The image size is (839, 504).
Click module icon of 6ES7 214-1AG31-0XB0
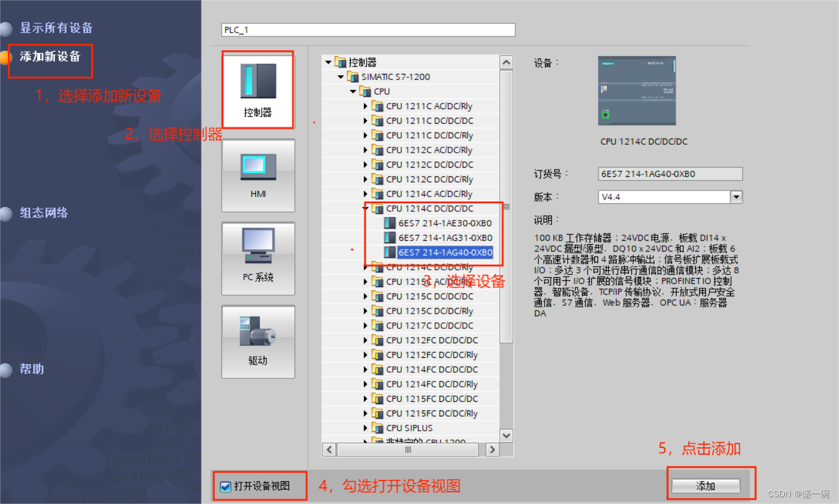(390, 238)
